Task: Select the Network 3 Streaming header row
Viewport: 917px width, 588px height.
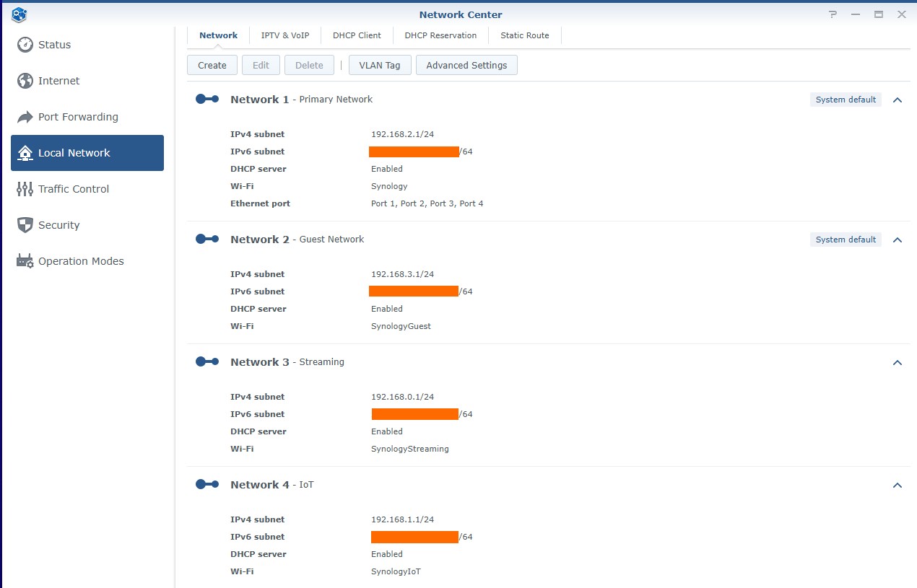Action: click(x=505, y=362)
